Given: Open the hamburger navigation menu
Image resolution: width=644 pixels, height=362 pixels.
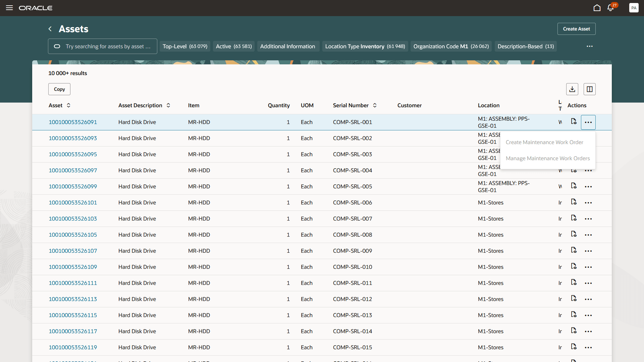Looking at the screenshot, I should [9, 8].
